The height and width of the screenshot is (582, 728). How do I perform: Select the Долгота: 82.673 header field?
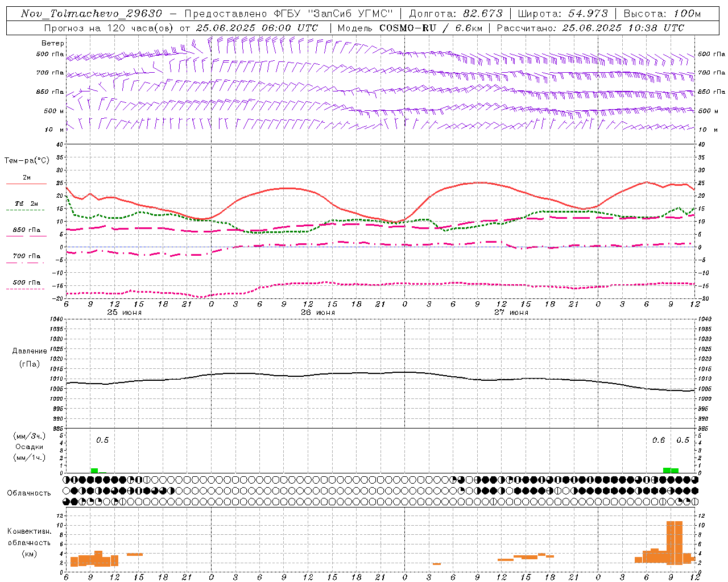456,14
